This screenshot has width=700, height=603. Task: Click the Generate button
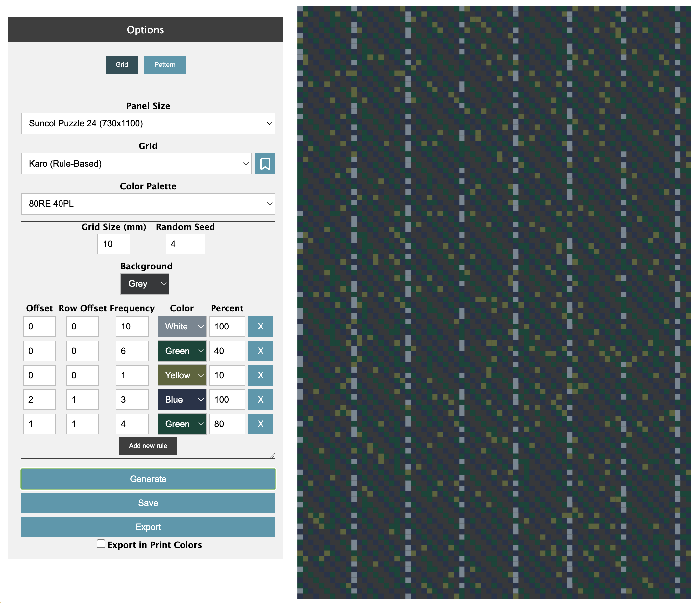pos(148,479)
